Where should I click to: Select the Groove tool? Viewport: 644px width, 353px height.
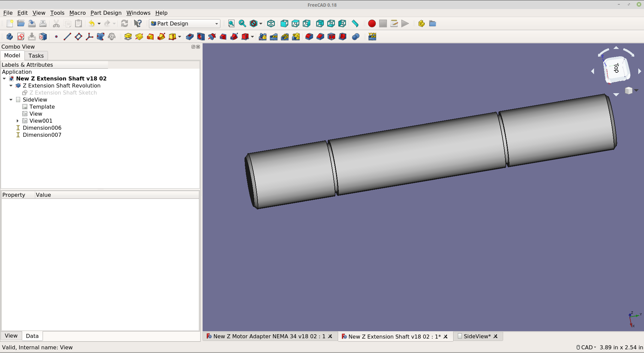212,37
